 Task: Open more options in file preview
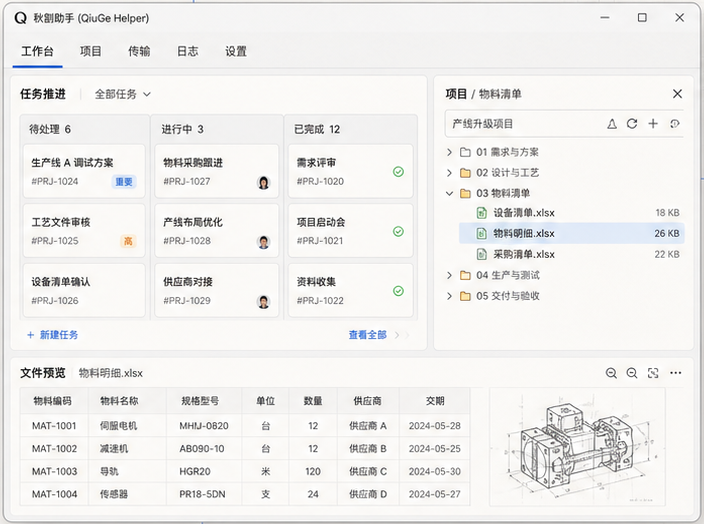click(x=675, y=373)
